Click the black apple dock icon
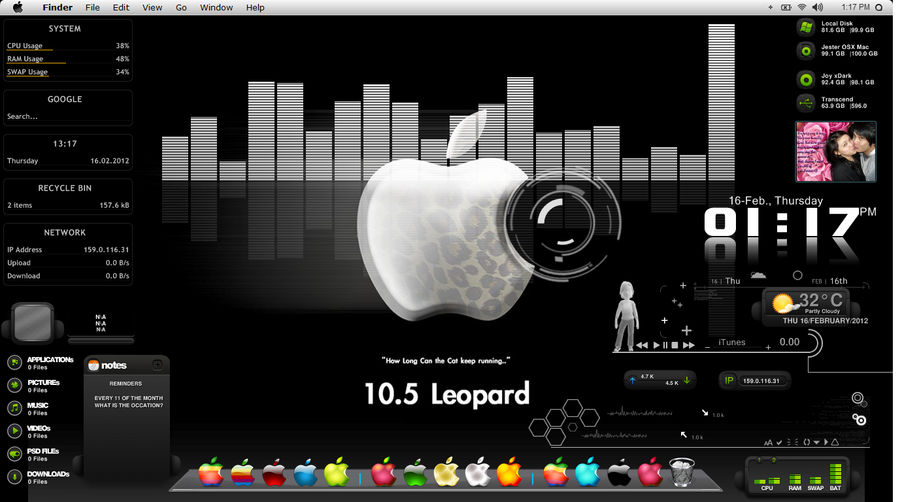The height and width of the screenshot is (502, 900). tap(619, 473)
